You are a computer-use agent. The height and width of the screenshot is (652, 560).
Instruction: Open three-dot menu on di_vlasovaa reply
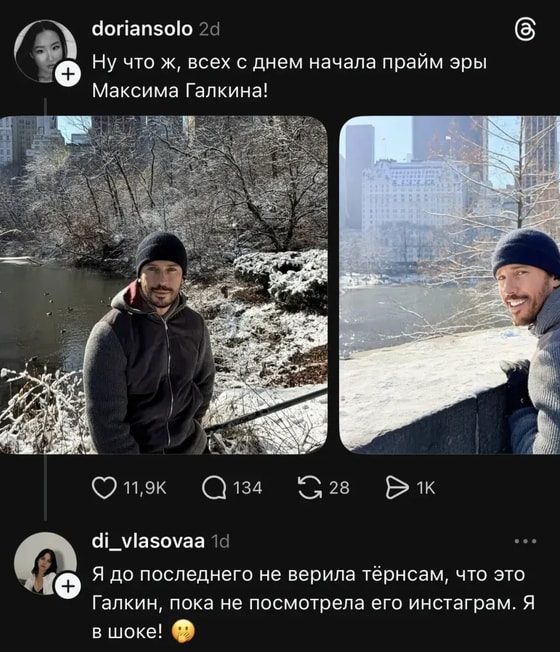point(525,541)
